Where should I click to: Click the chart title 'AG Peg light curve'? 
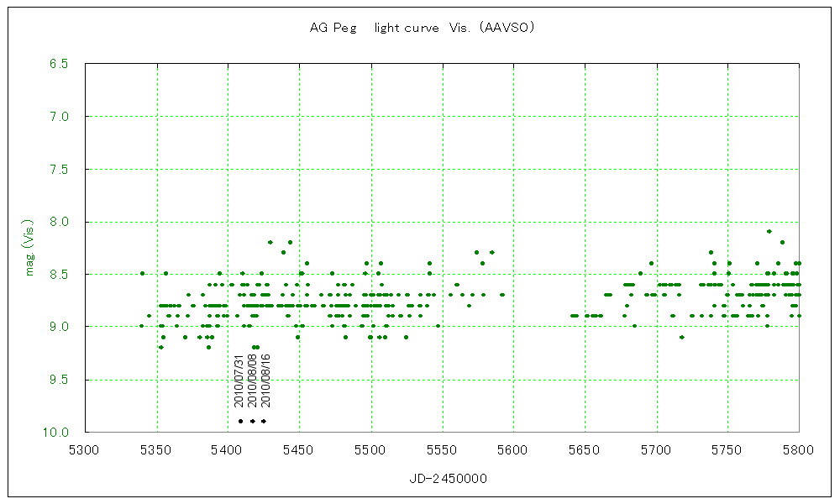423,28
